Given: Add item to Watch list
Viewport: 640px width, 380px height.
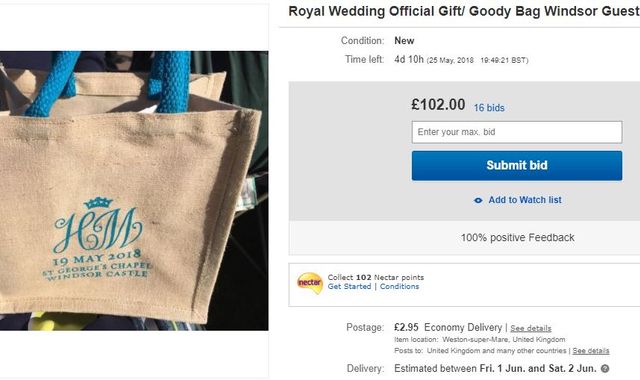Looking at the screenshot, I should point(525,200).
